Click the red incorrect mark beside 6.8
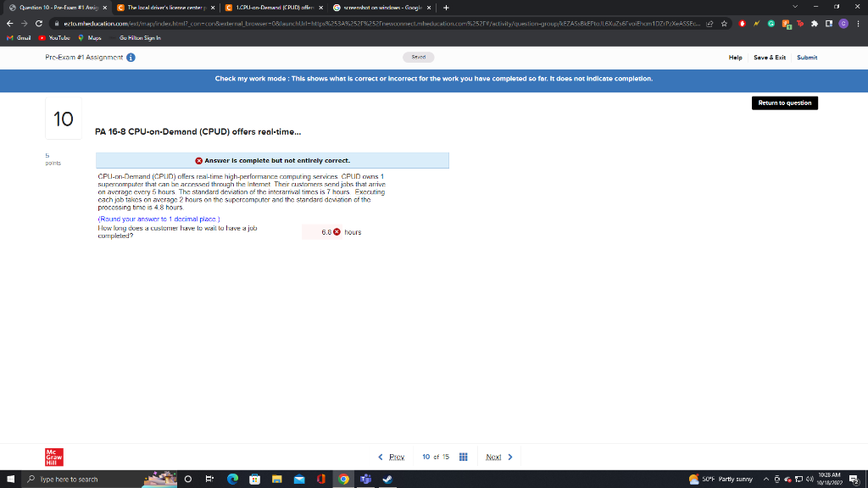Screen dimensions: 868x488 click(x=337, y=232)
